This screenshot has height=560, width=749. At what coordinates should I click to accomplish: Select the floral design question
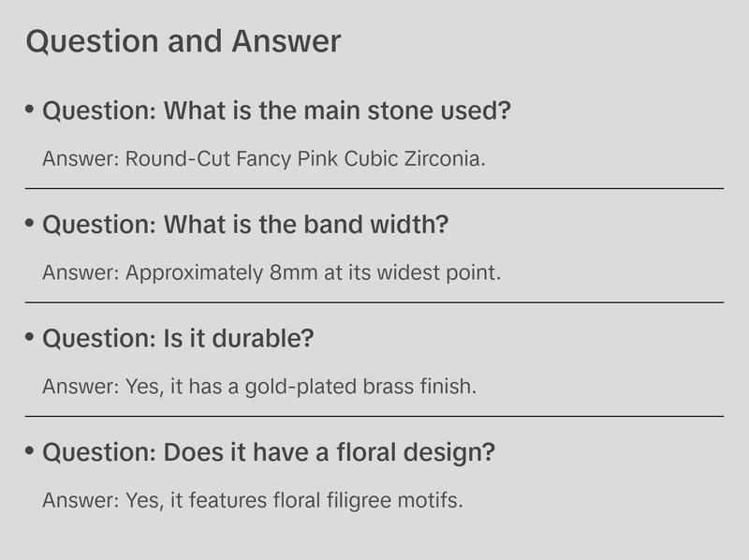[269, 453]
